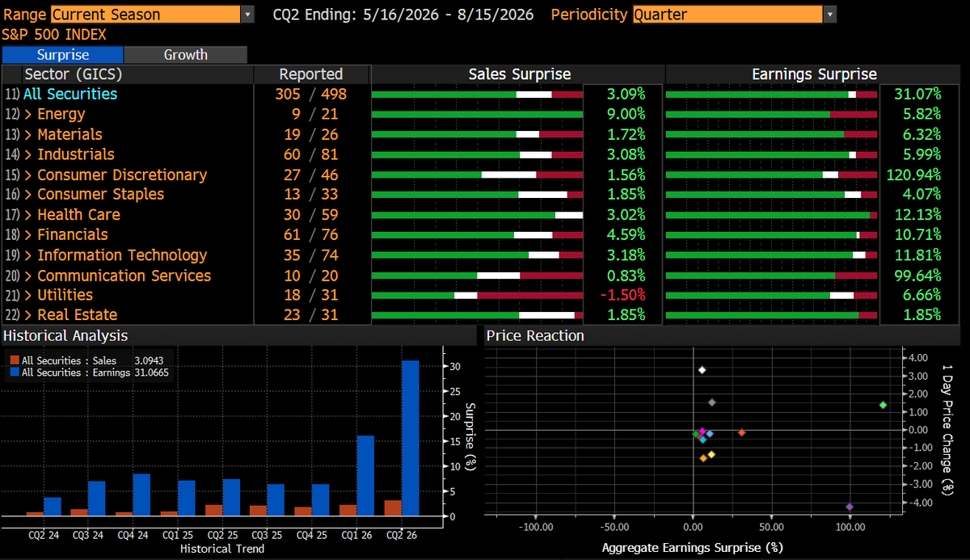Click the Consumer Discretionary earnings surprise bar
This screenshot has width=970, height=560.
click(x=771, y=175)
